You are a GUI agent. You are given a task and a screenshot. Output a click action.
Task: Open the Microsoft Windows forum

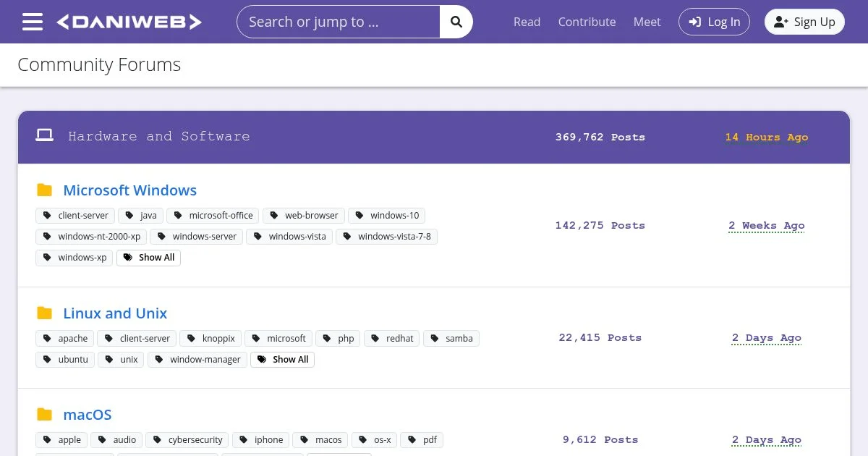pyautogui.click(x=130, y=190)
